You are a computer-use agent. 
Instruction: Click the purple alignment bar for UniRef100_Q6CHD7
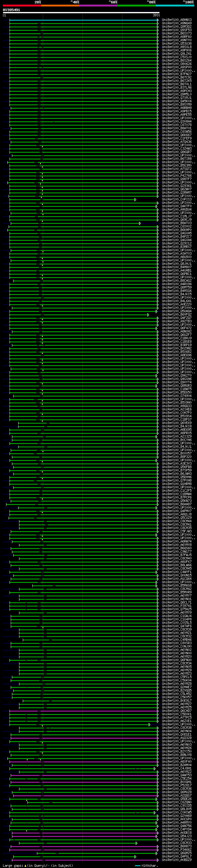point(83,711)
